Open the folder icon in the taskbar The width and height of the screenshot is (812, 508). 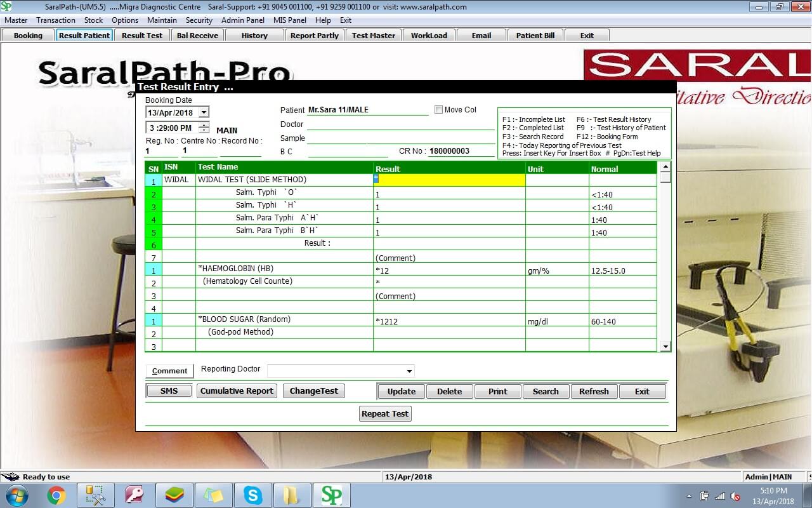coord(292,495)
